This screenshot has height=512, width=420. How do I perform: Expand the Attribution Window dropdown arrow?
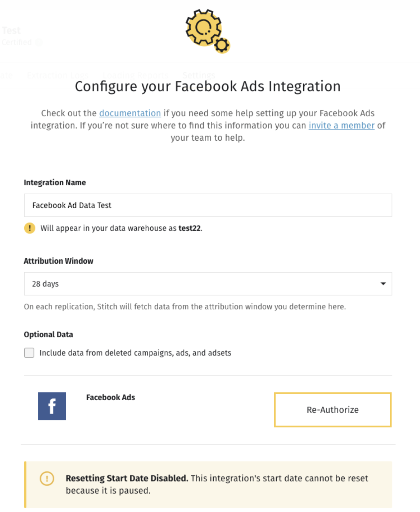click(x=383, y=284)
